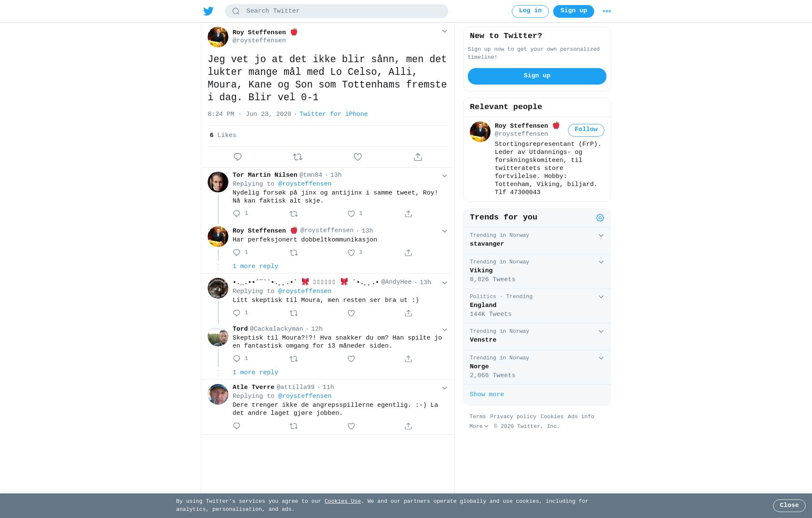Expand the More footer dropdown

coord(479,426)
